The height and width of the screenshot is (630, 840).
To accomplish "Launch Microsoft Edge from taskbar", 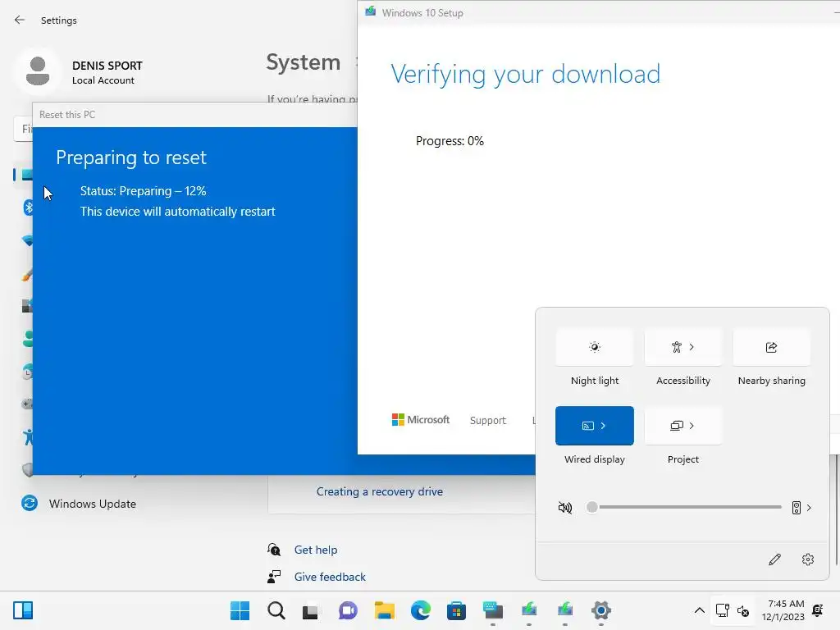I will click(421, 610).
